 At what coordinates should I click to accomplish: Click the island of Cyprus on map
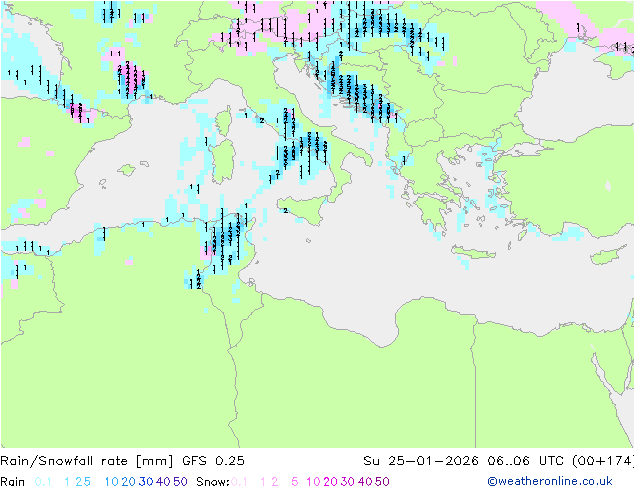tap(609, 255)
